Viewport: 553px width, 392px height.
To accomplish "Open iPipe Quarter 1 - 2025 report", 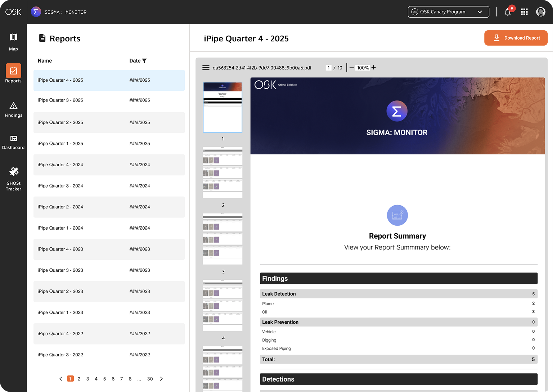I will (109, 144).
